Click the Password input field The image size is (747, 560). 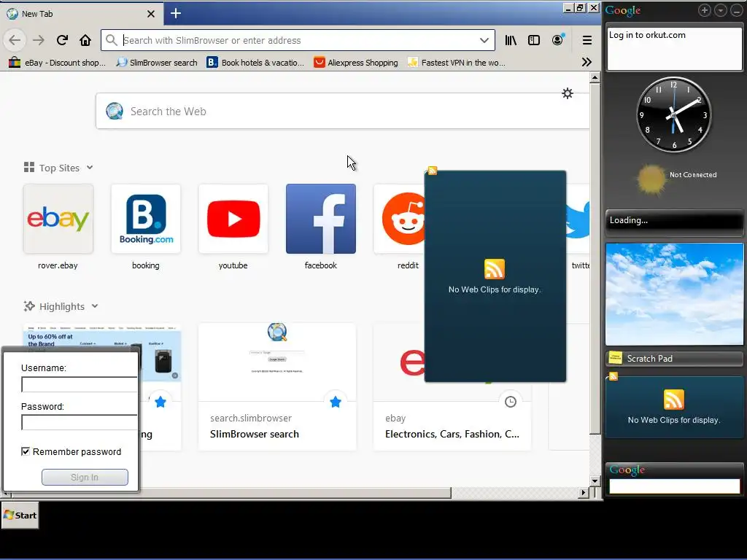(79, 422)
